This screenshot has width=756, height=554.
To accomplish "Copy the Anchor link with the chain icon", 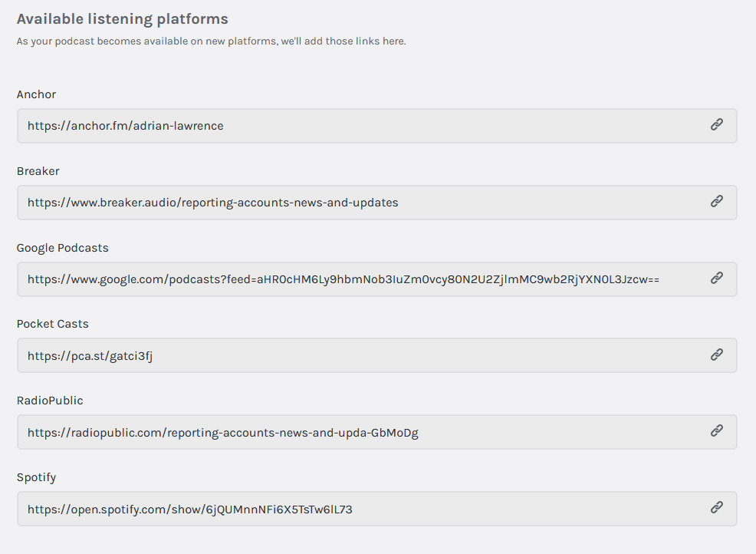I will tap(716, 125).
